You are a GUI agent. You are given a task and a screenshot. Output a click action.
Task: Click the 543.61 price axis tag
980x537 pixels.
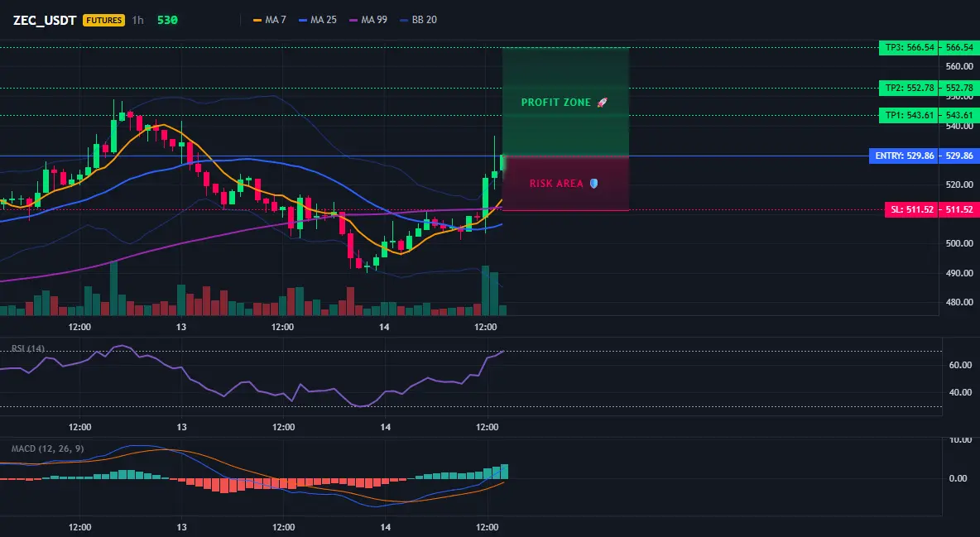pos(959,115)
